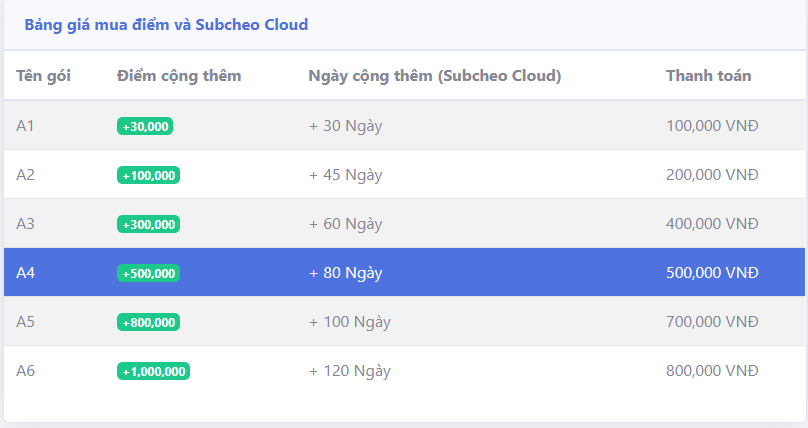808x428 pixels.
Task: Click the +30,000 green points badge
Action: pyautogui.click(x=145, y=126)
